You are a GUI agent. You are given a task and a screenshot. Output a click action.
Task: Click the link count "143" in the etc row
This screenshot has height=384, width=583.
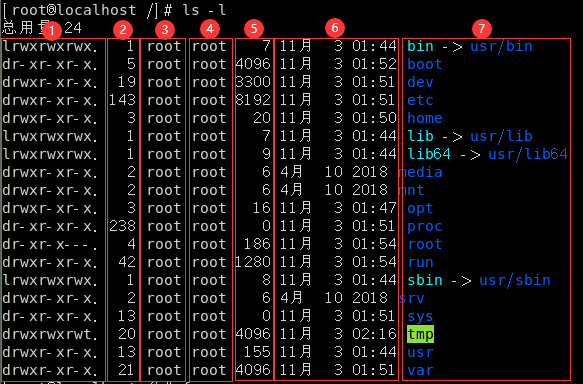(122, 100)
